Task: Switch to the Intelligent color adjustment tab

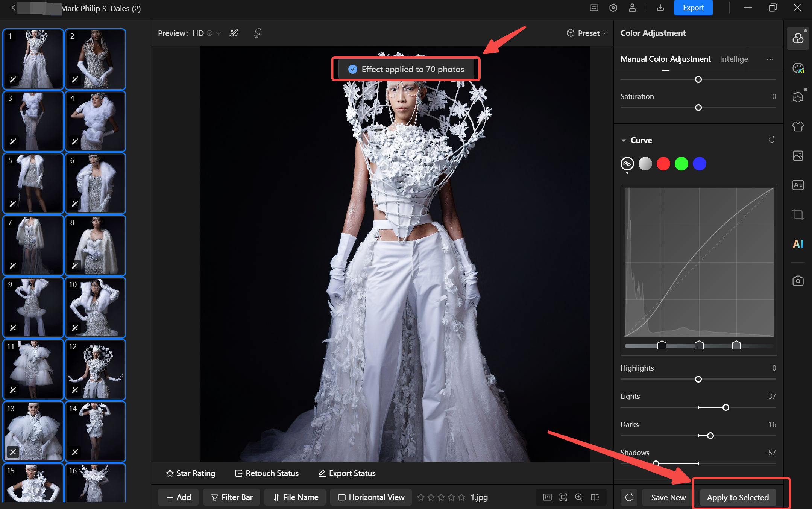Action: click(734, 59)
